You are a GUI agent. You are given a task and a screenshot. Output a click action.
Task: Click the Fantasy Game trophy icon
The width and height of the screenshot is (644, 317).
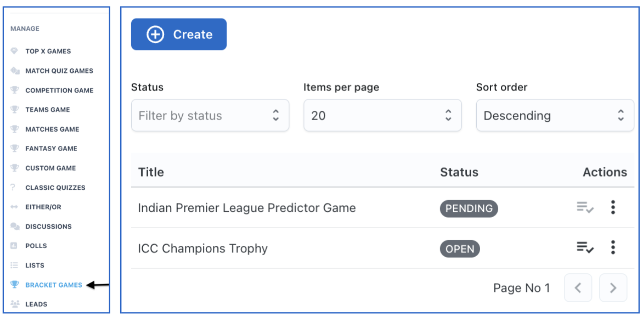(x=15, y=148)
